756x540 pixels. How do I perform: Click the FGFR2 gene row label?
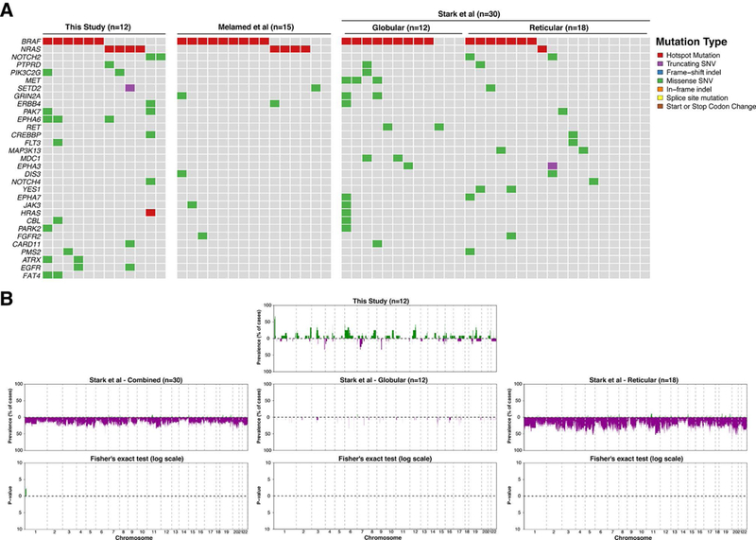[x=29, y=236]
